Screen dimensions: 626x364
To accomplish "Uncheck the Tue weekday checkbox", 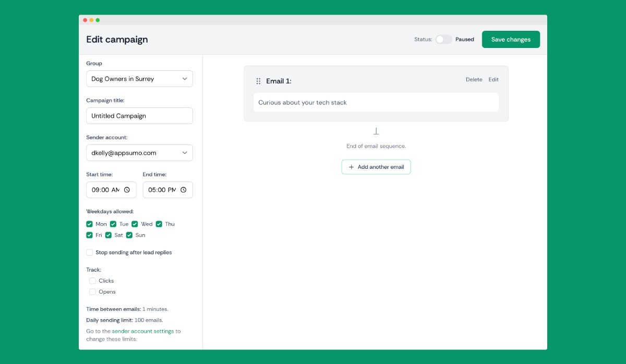I will (x=113, y=224).
